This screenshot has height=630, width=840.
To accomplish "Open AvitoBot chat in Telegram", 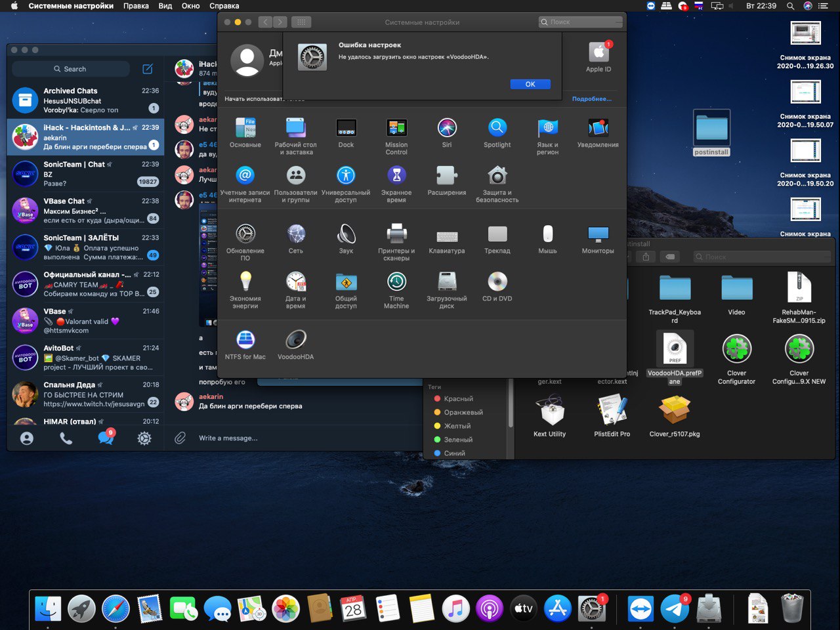I will 85,357.
